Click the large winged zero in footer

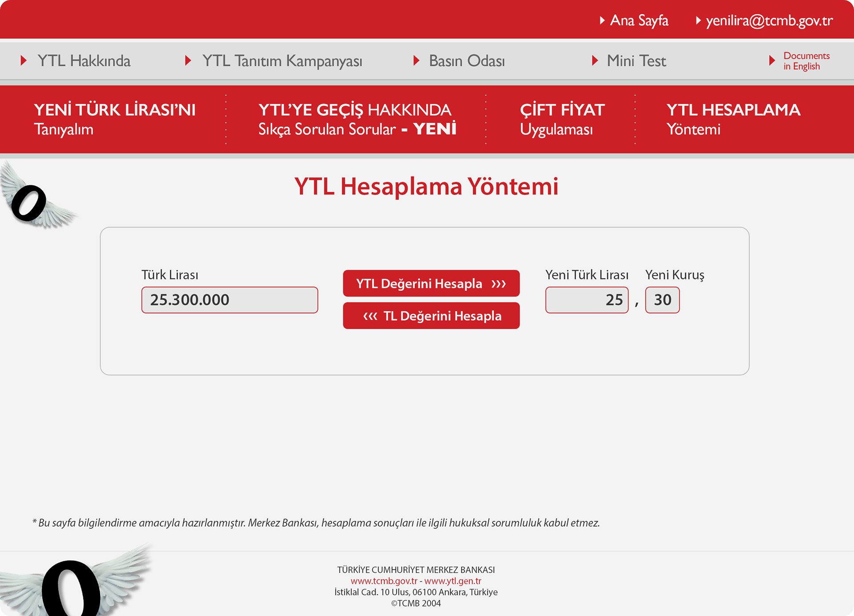click(x=71, y=587)
